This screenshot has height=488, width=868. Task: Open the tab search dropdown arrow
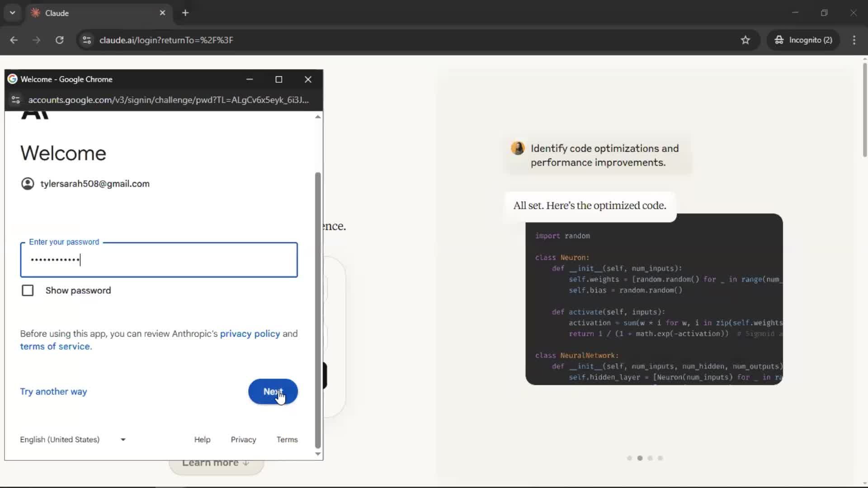[12, 13]
